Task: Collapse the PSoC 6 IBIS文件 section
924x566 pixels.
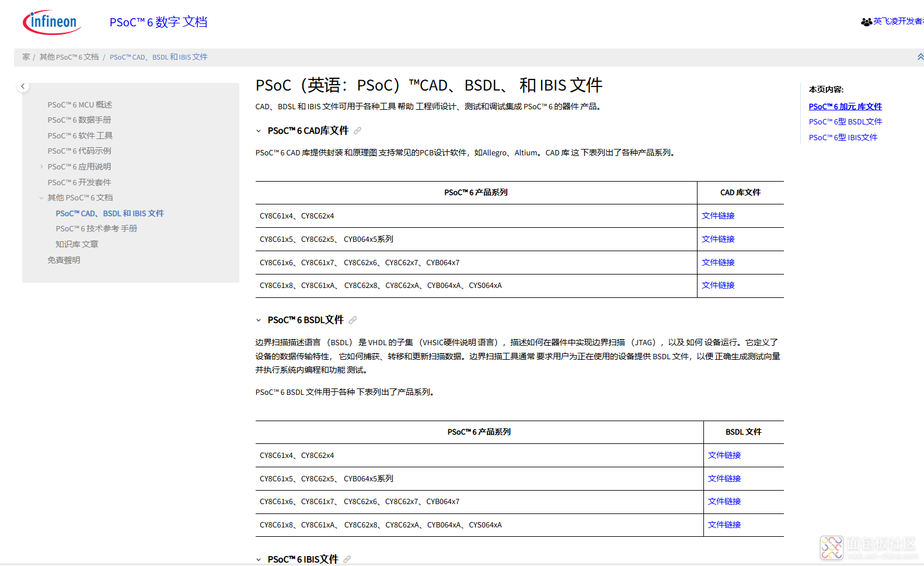Action: 259,560
